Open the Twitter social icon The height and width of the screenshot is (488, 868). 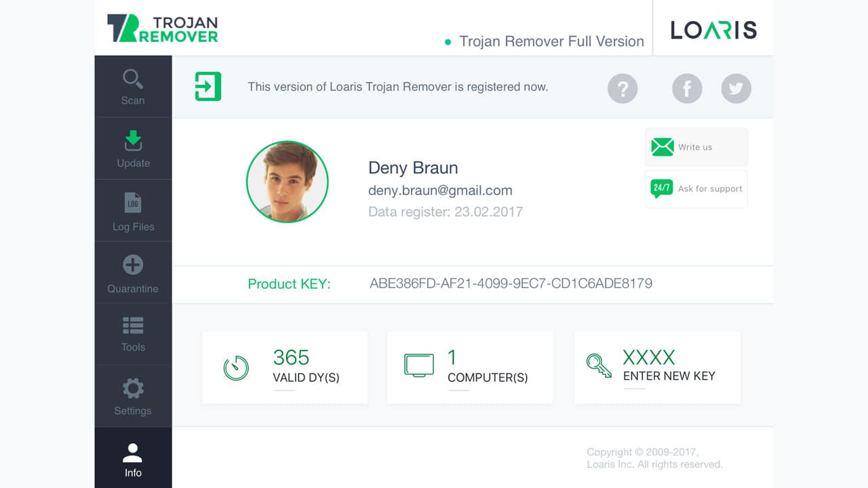[x=736, y=88]
